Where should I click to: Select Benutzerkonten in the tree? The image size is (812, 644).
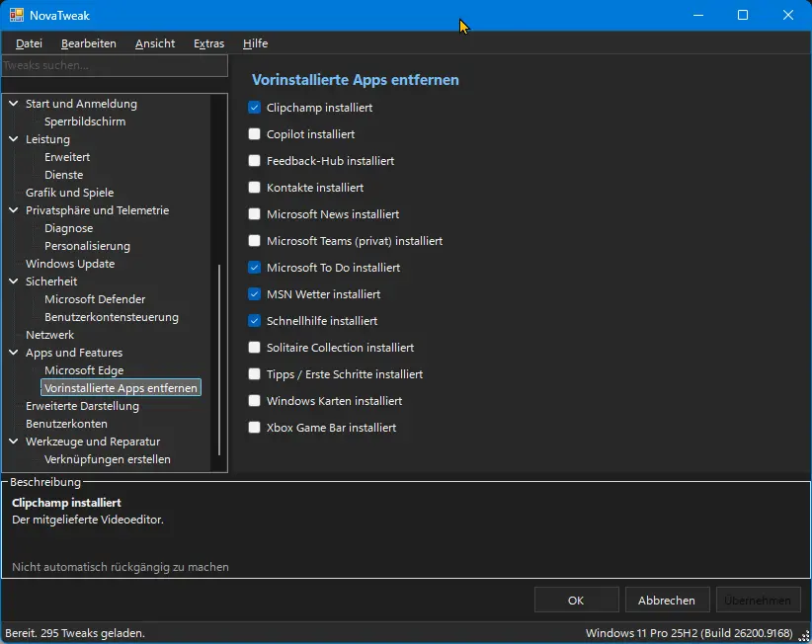[x=67, y=424]
